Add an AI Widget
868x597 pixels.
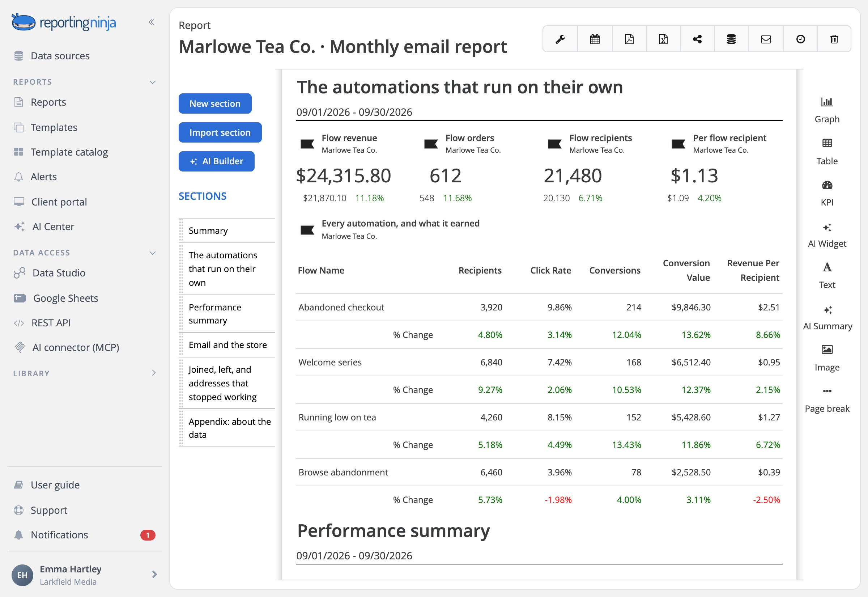point(827,235)
